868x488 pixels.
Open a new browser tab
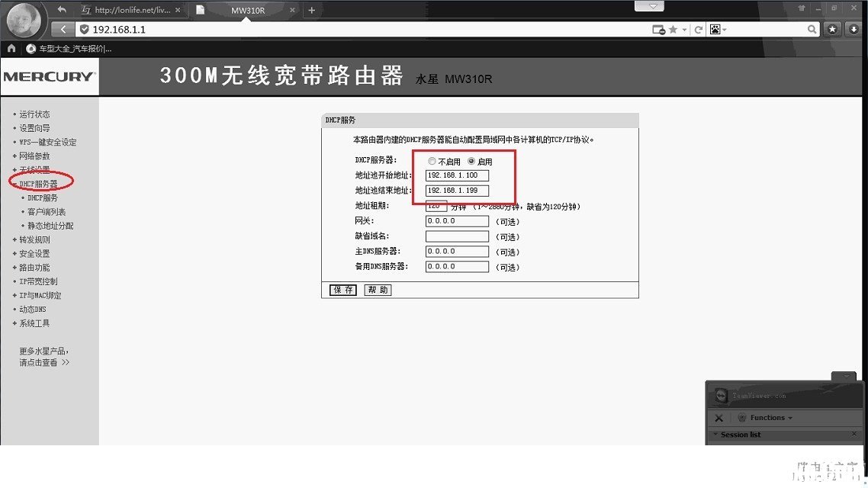click(x=312, y=10)
